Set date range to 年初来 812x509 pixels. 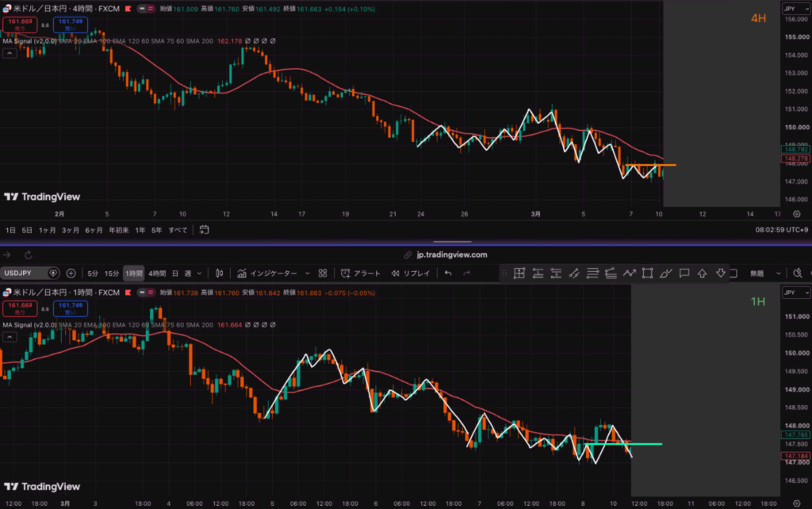pos(119,230)
